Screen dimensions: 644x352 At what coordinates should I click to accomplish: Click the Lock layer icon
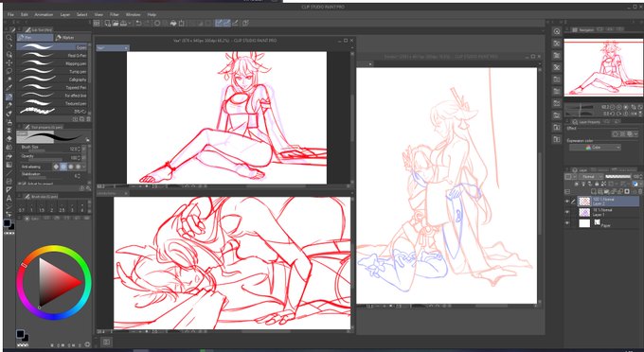point(597,184)
